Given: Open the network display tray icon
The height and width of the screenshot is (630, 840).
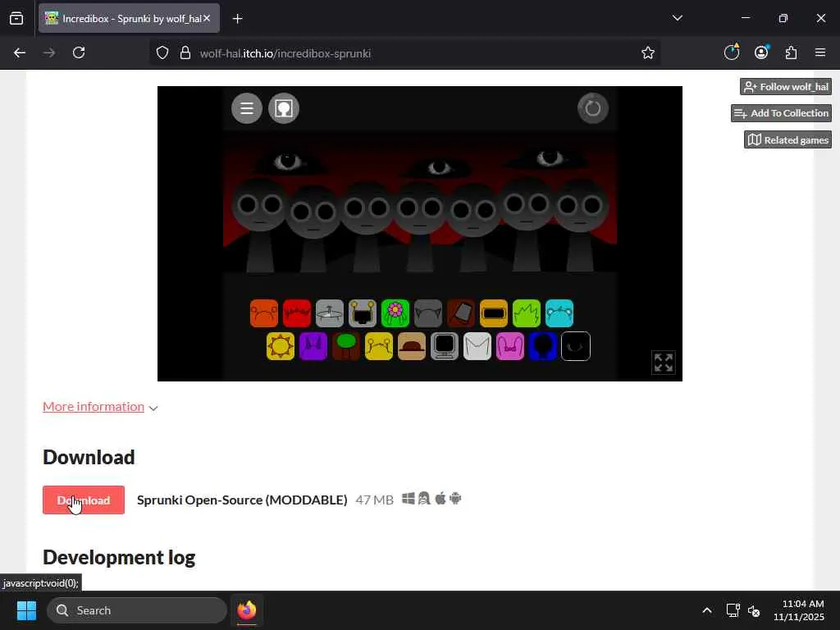Looking at the screenshot, I should 733,610.
